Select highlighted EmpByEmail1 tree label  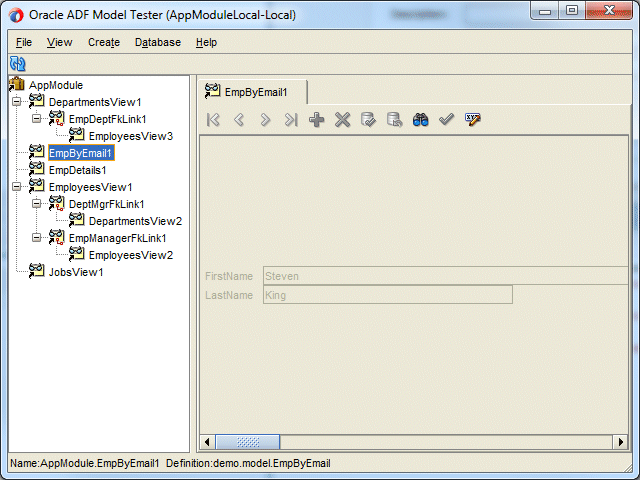point(81,153)
